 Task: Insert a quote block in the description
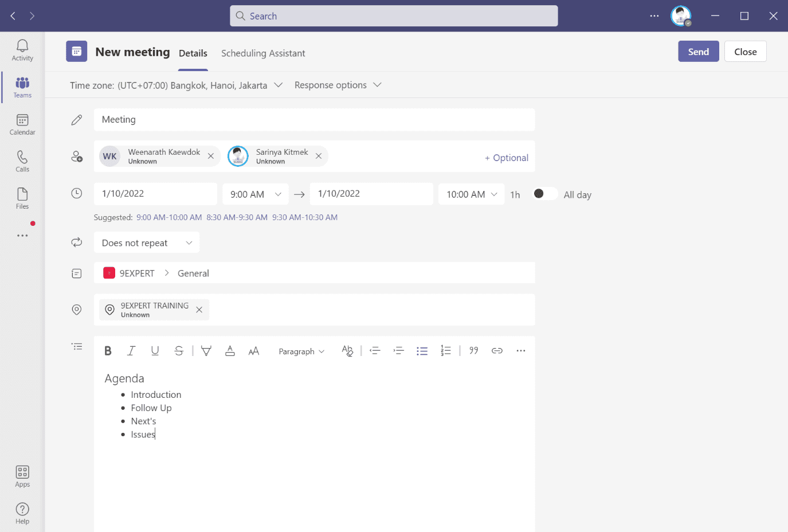(x=473, y=350)
